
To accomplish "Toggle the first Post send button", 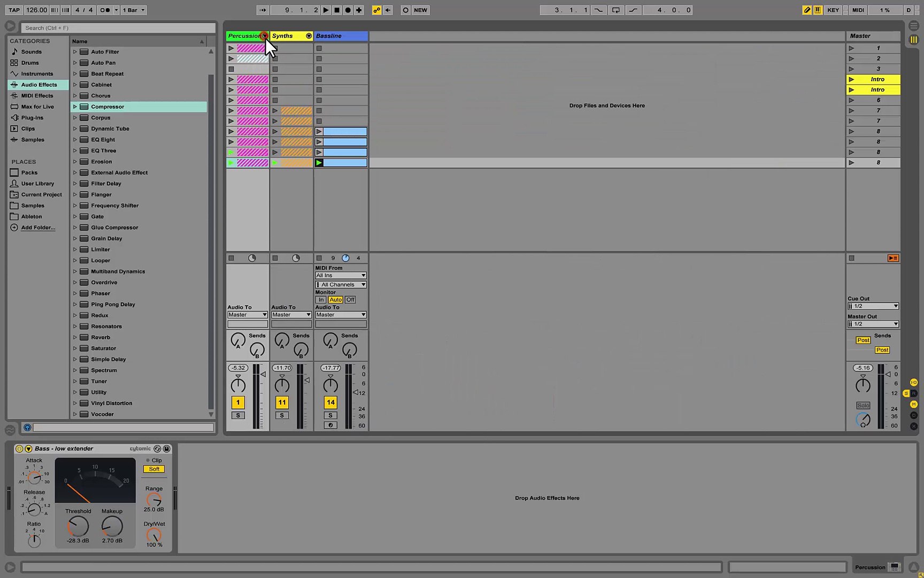I will pyautogui.click(x=863, y=340).
